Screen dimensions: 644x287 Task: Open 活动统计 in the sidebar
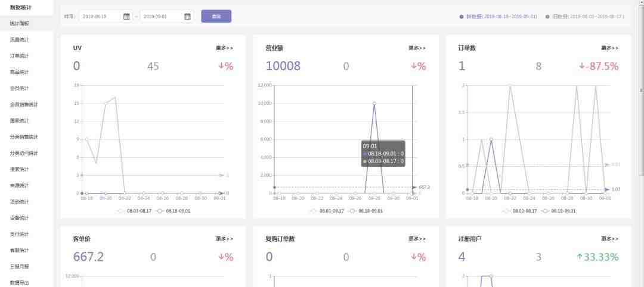click(19, 202)
